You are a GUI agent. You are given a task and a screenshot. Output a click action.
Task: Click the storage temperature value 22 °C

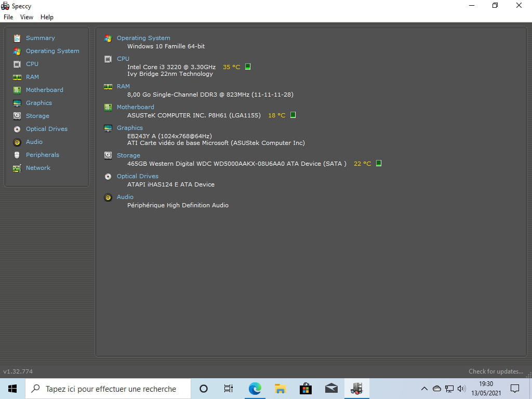click(362, 164)
